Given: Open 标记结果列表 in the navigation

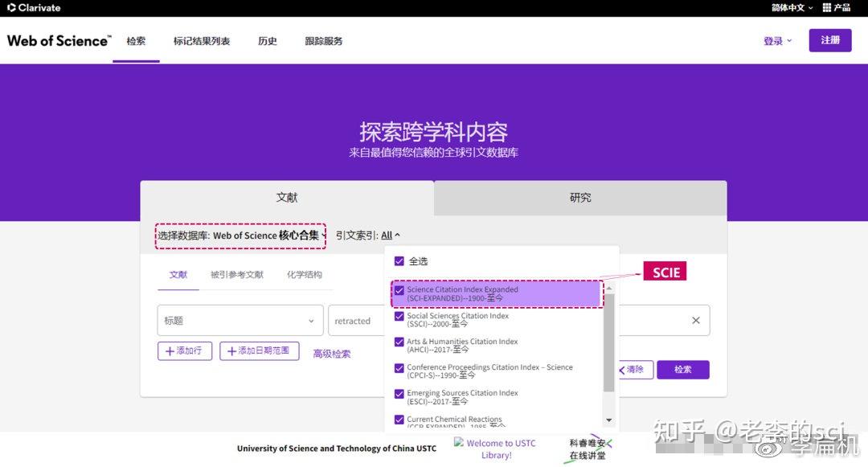Looking at the screenshot, I should point(202,41).
